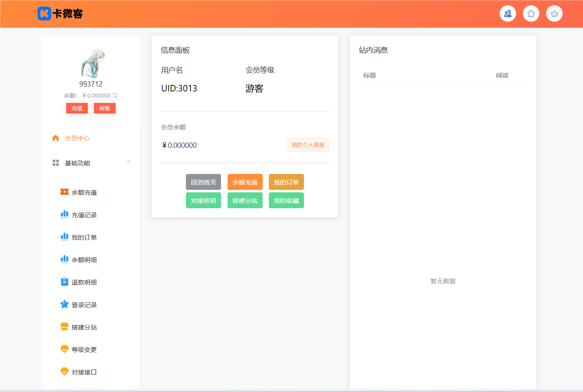The height and width of the screenshot is (392, 583).
Task: Open 对接接口 in the sidebar
Action: click(x=84, y=372)
